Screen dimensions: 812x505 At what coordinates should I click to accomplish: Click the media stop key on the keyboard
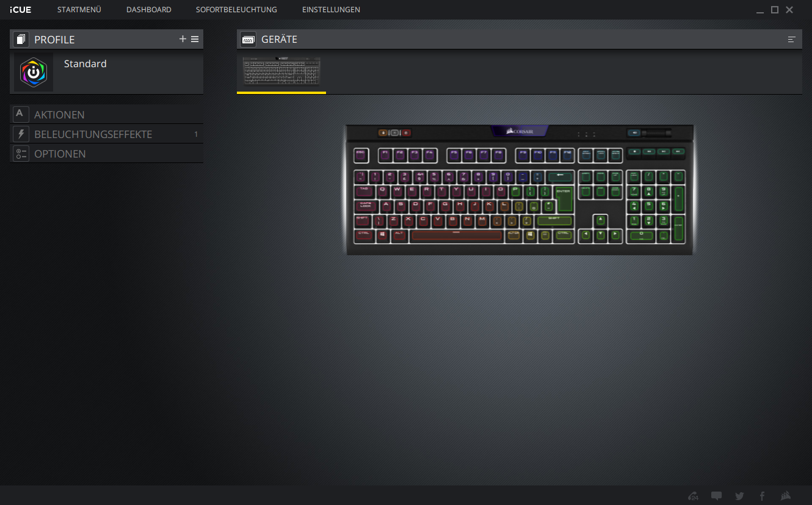pos(634,151)
